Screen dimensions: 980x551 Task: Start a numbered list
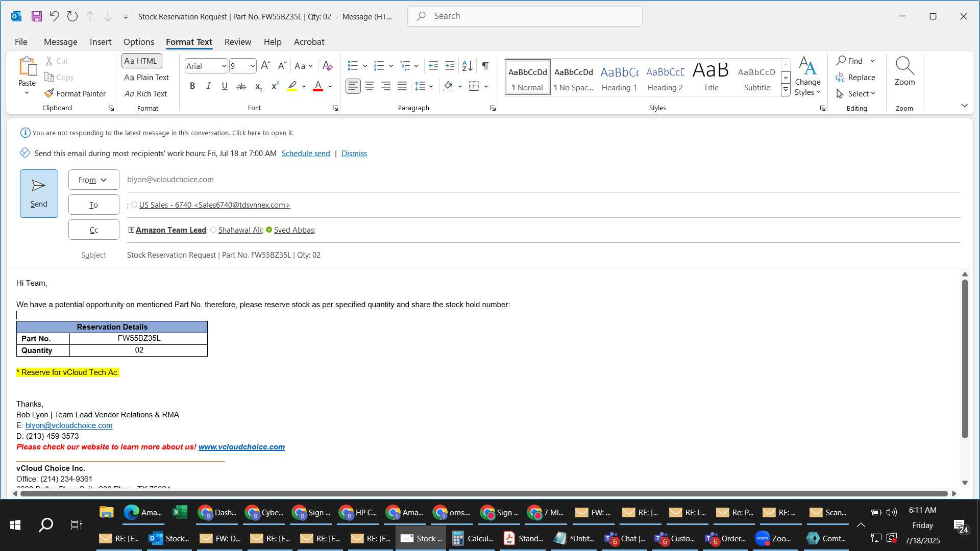[x=379, y=66]
